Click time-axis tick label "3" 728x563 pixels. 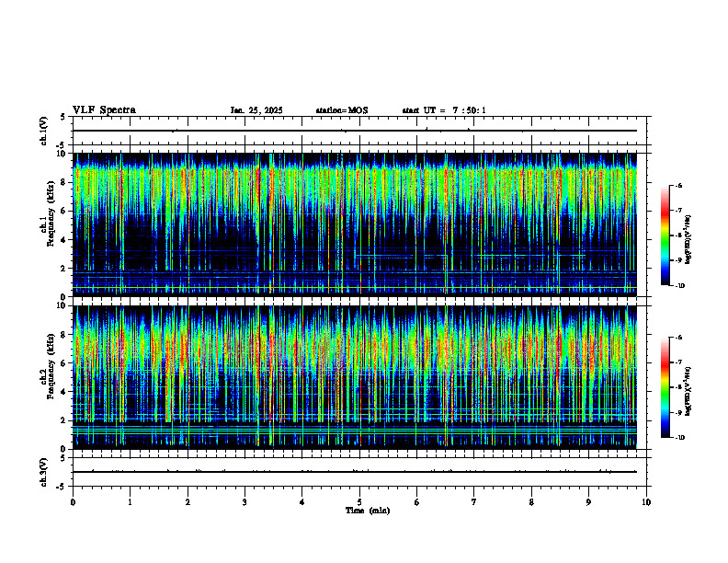pyautogui.click(x=245, y=502)
